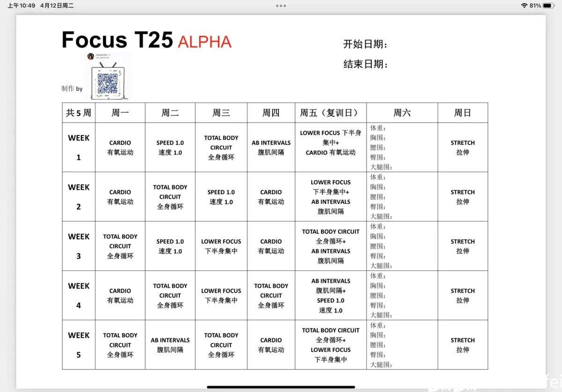Tap the WEEK 4 row label

79,295
